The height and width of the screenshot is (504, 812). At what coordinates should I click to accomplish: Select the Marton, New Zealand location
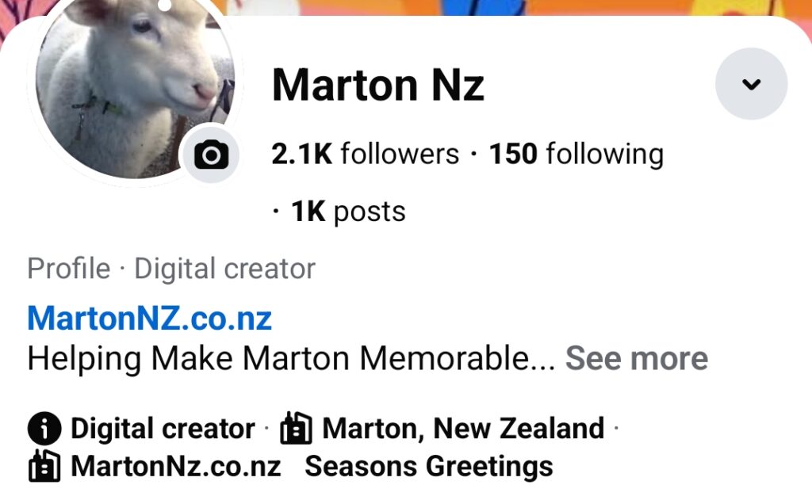click(463, 429)
